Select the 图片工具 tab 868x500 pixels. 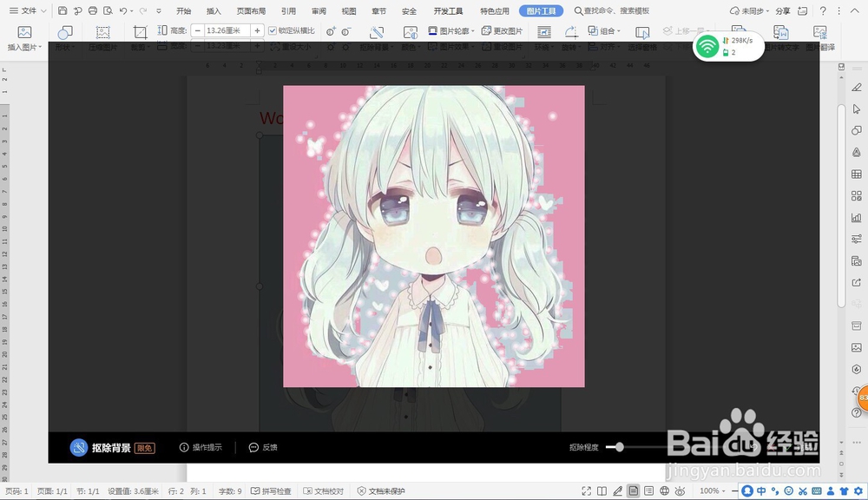pos(541,10)
